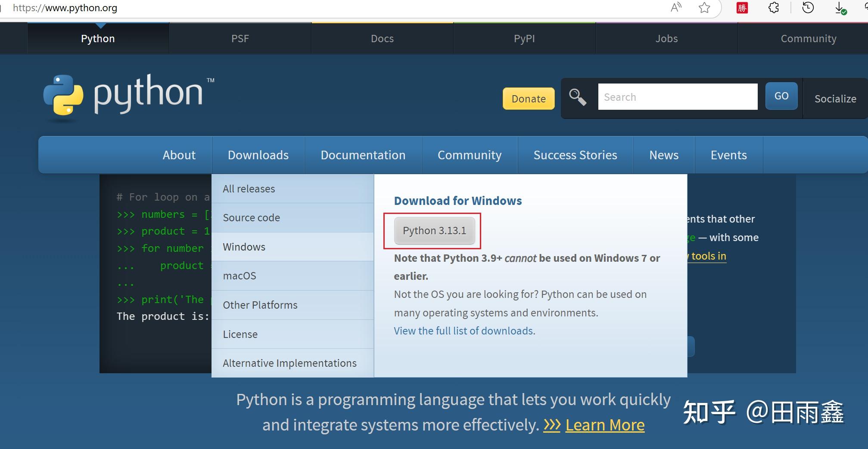Open the Learn More link
868x449 pixels.
[605, 425]
